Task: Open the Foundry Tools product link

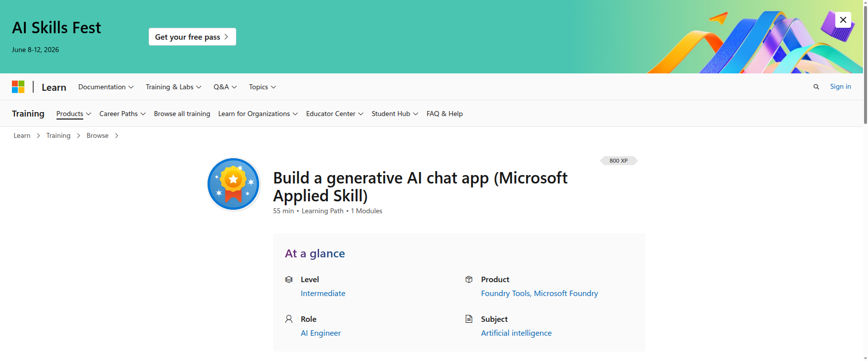Action: point(505,294)
